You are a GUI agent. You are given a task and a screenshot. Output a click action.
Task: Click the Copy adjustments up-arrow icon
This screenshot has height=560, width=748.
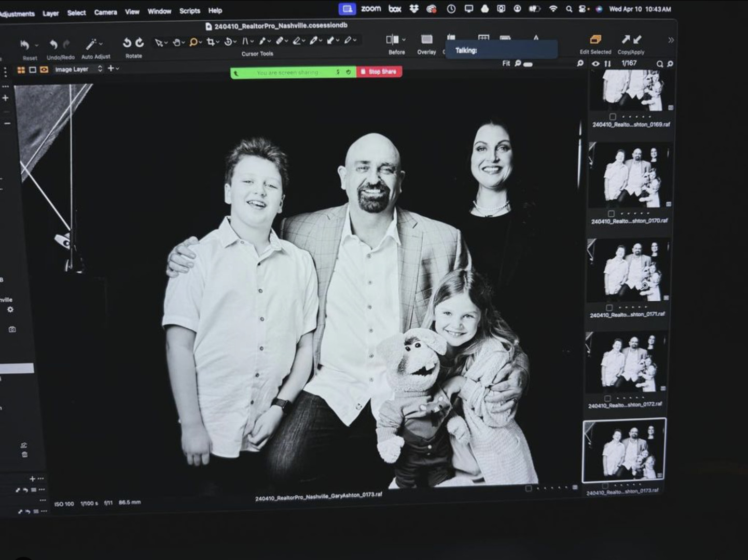[x=626, y=39]
